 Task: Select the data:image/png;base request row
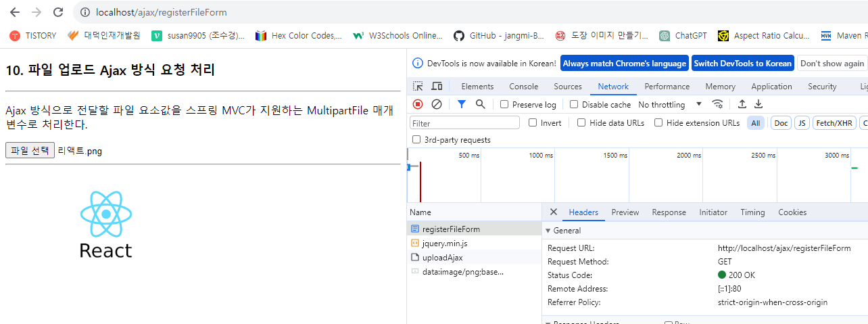tap(475, 272)
